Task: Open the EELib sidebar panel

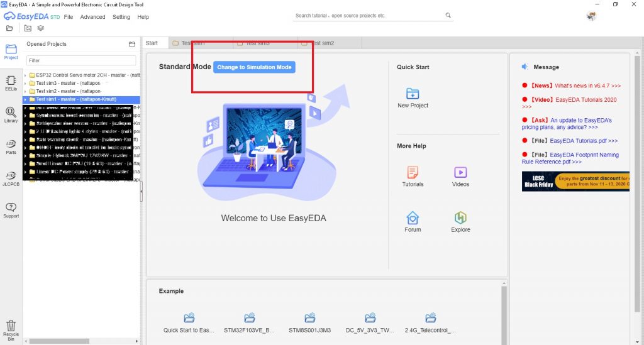Action: pos(11,84)
